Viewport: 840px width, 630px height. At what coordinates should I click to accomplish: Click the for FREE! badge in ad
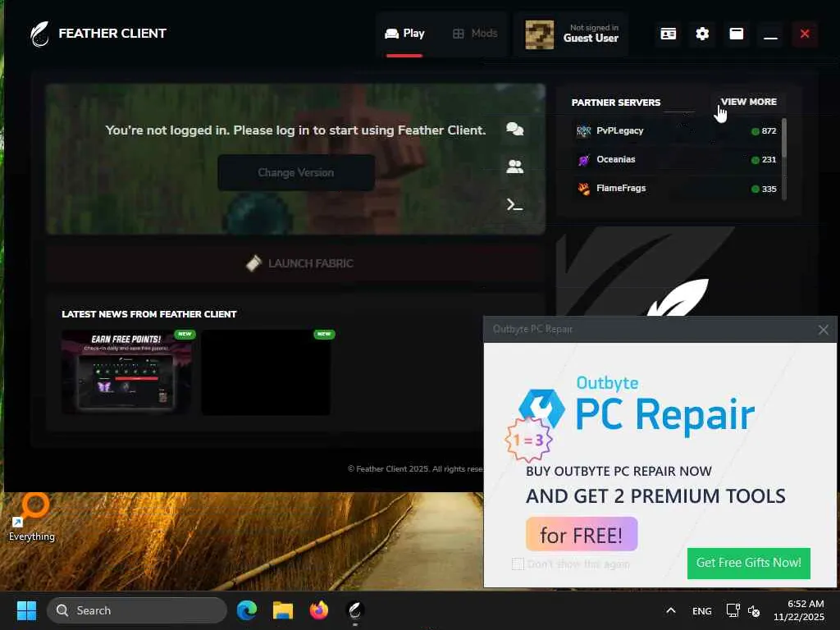pos(582,534)
